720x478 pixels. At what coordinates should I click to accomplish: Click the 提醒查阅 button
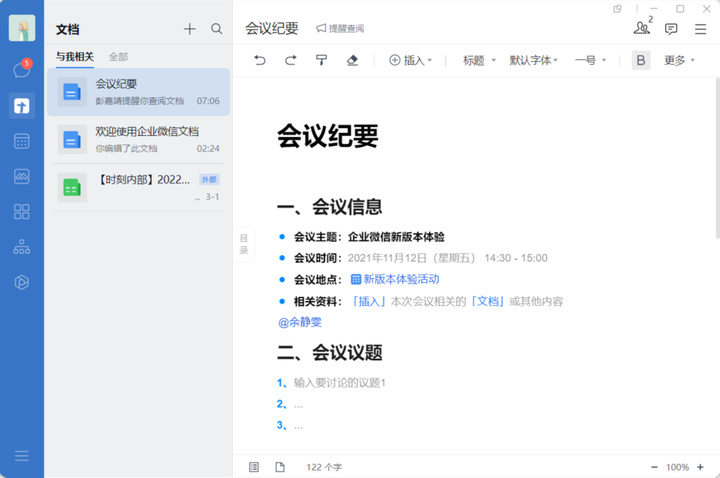(x=340, y=28)
